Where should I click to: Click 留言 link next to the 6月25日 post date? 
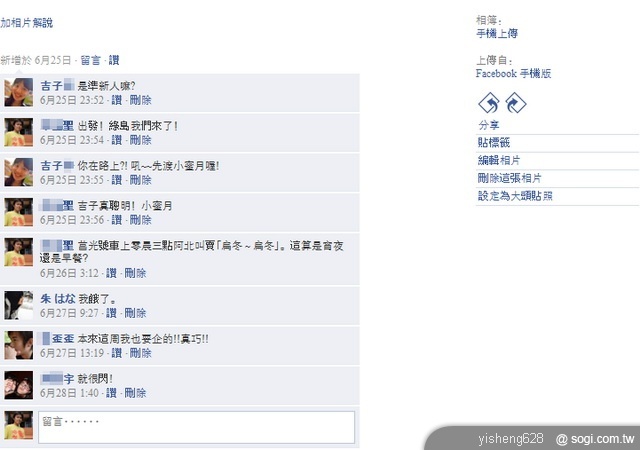[x=90, y=60]
